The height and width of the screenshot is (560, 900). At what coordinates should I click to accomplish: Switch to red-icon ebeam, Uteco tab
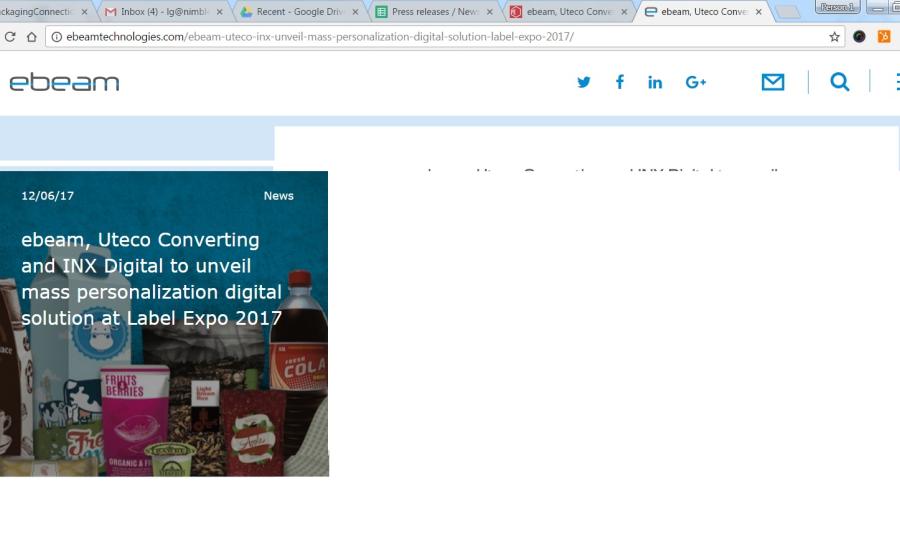tap(569, 11)
